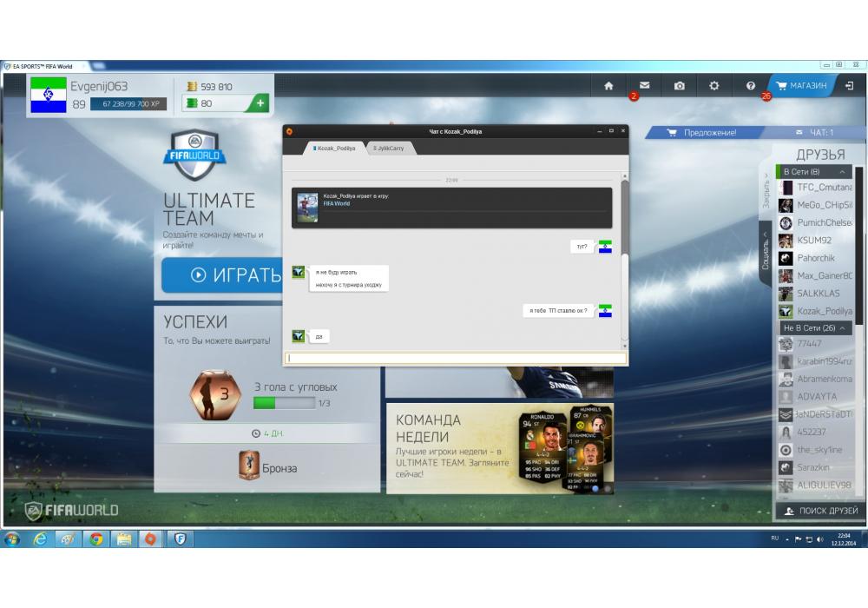Viewport: 868px width, 608px height.
Task: Click the RU language indicator
Action: (x=774, y=539)
